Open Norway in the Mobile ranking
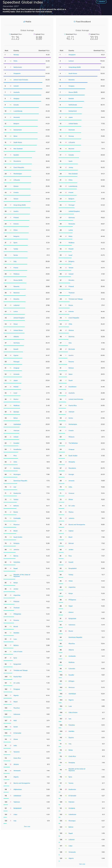Screen dimensions: 112x868 16,55
